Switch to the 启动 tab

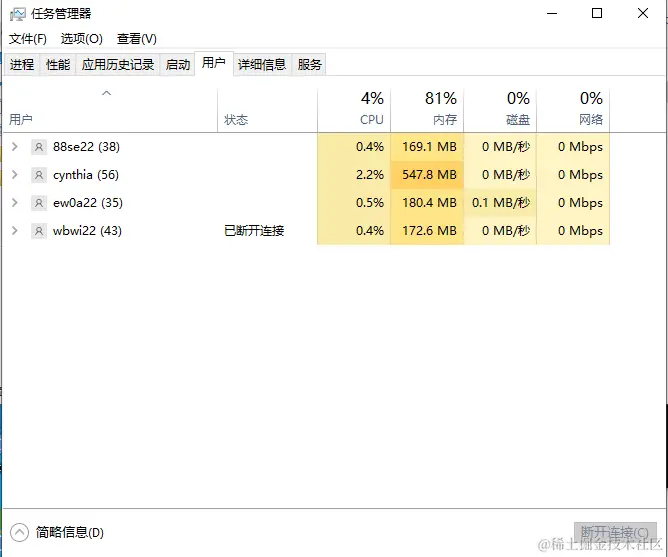[x=177, y=65]
